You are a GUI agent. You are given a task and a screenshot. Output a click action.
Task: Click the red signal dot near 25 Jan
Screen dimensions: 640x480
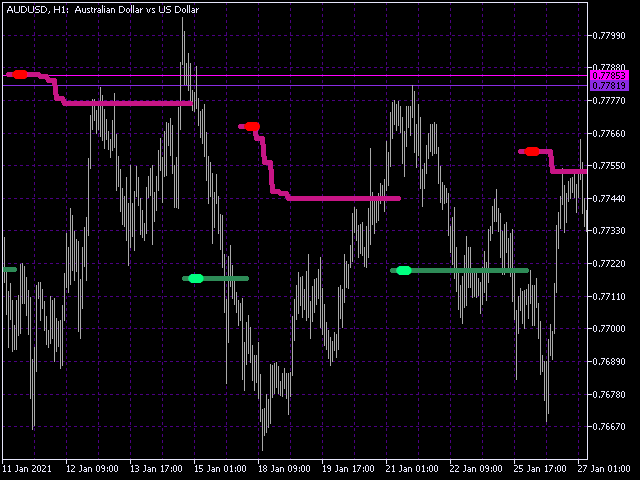532,151
